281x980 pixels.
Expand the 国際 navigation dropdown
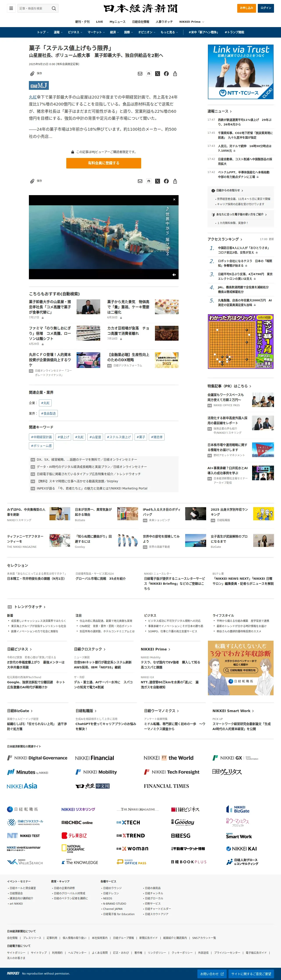click(128, 32)
